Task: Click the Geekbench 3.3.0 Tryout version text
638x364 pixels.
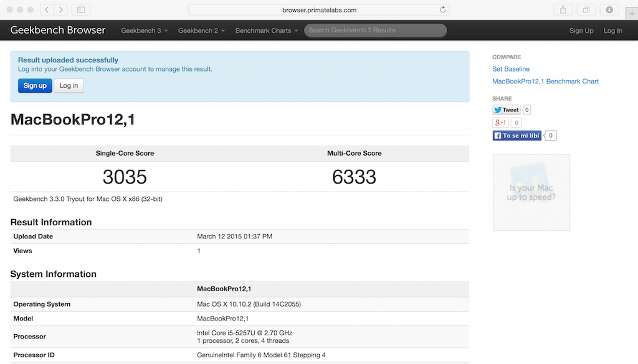Action: pos(88,199)
